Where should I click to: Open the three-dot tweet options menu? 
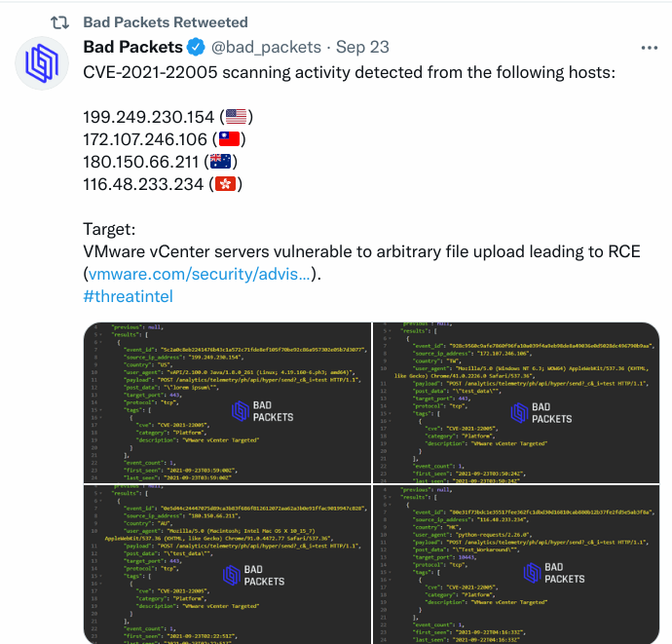[x=650, y=48]
